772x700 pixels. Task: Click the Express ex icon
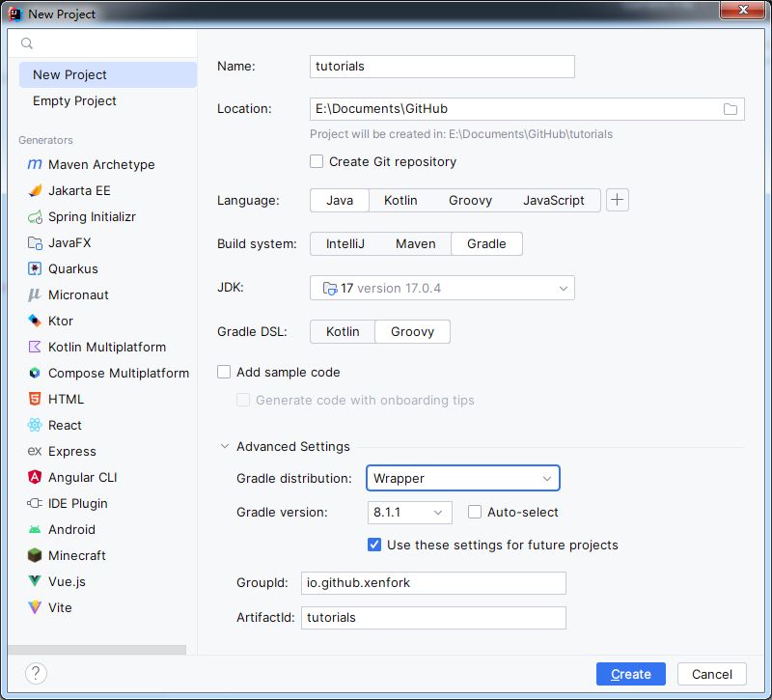coord(35,451)
